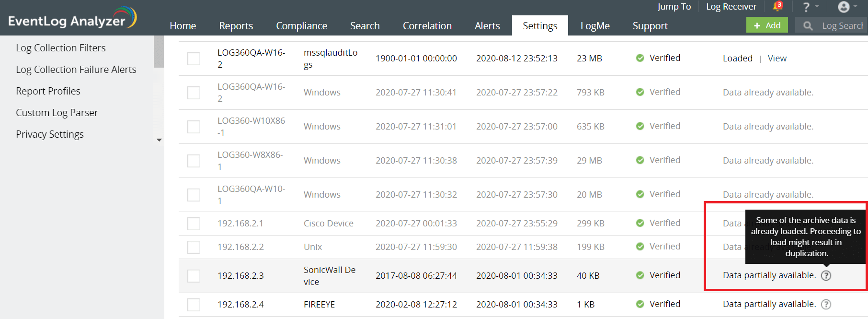Select the mssqlauditLogs archive row checkbox
Screen dimensions: 868x319
194,59
